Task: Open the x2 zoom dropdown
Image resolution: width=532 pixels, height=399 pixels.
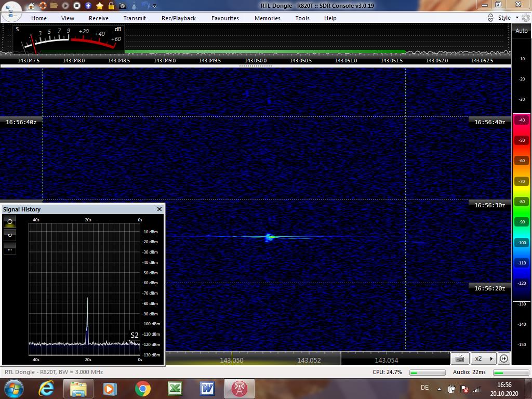Action: coord(484,358)
